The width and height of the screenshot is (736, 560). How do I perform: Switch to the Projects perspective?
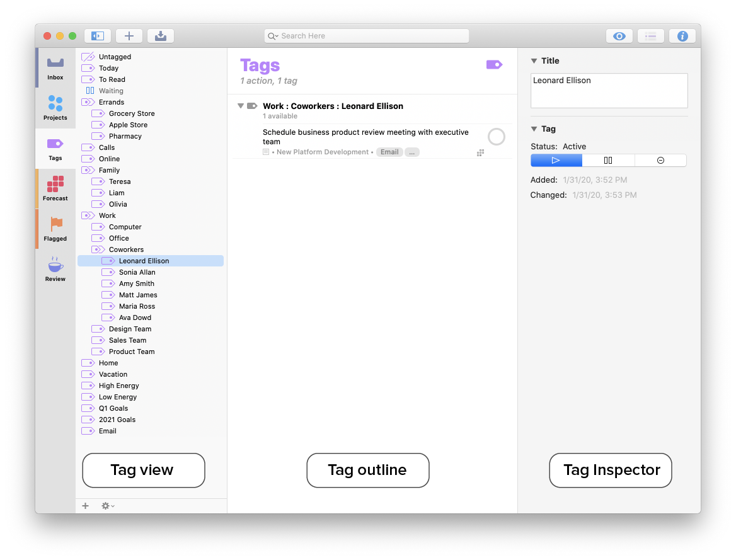[55, 107]
